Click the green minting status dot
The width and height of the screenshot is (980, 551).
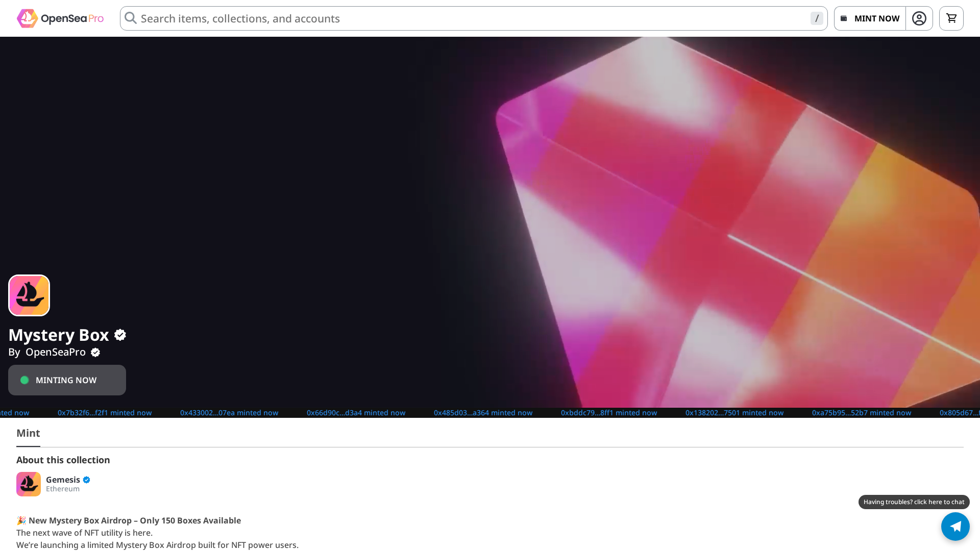pos(24,380)
